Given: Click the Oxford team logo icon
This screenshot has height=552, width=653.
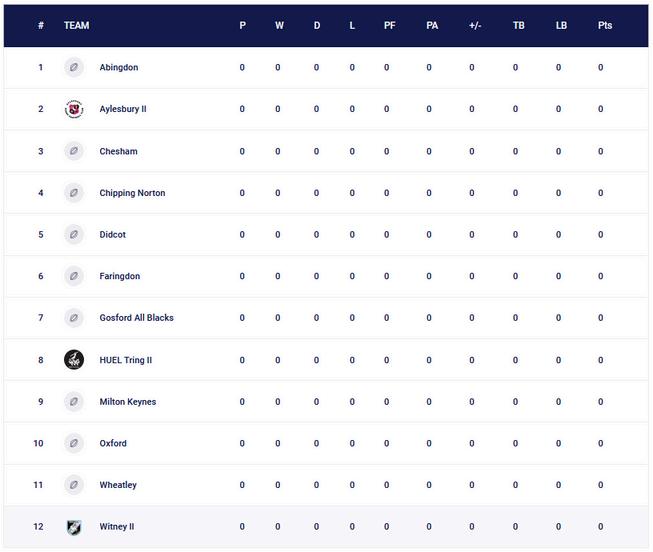Looking at the screenshot, I should [74, 443].
